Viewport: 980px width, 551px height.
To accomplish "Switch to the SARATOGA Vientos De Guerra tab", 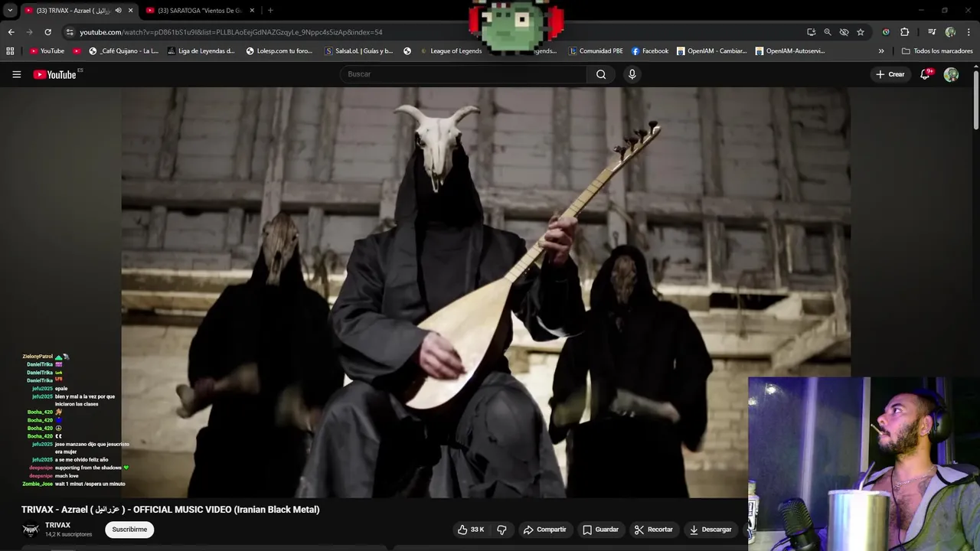I will [199, 11].
